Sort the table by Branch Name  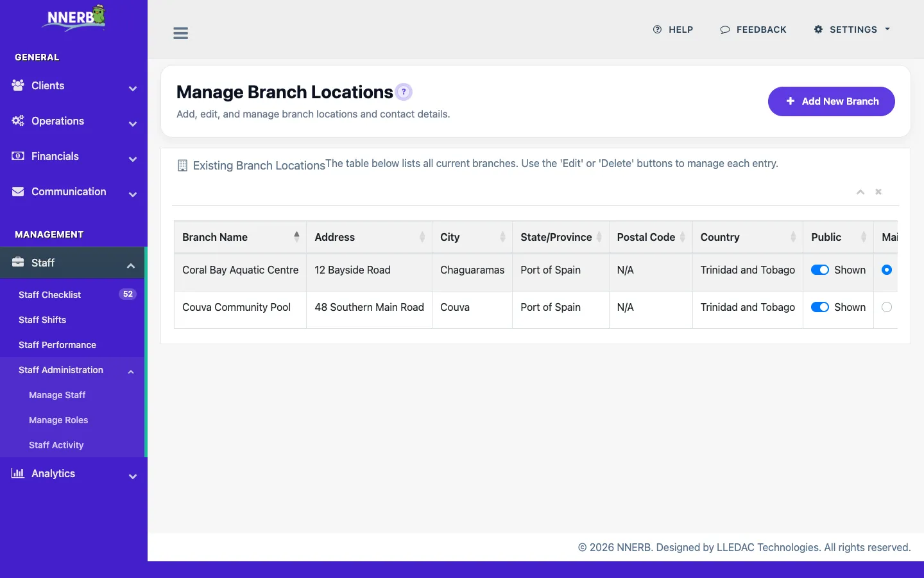coord(240,237)
